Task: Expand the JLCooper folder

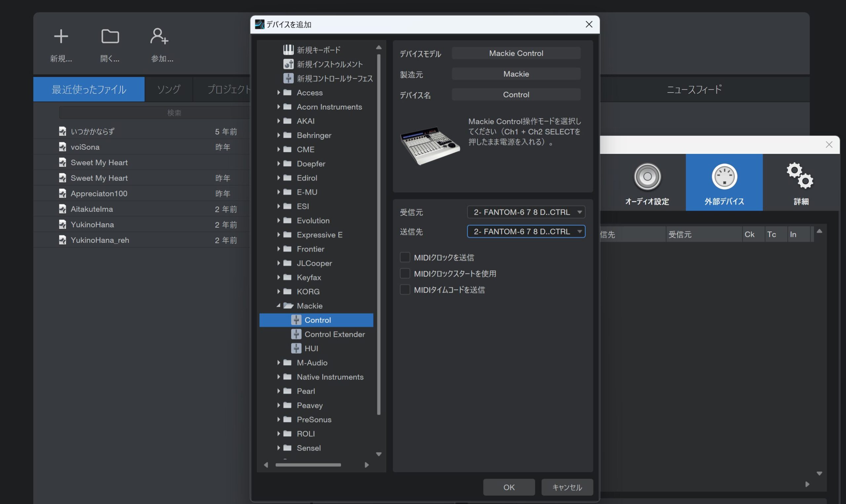Action: [x=279, y=263]
